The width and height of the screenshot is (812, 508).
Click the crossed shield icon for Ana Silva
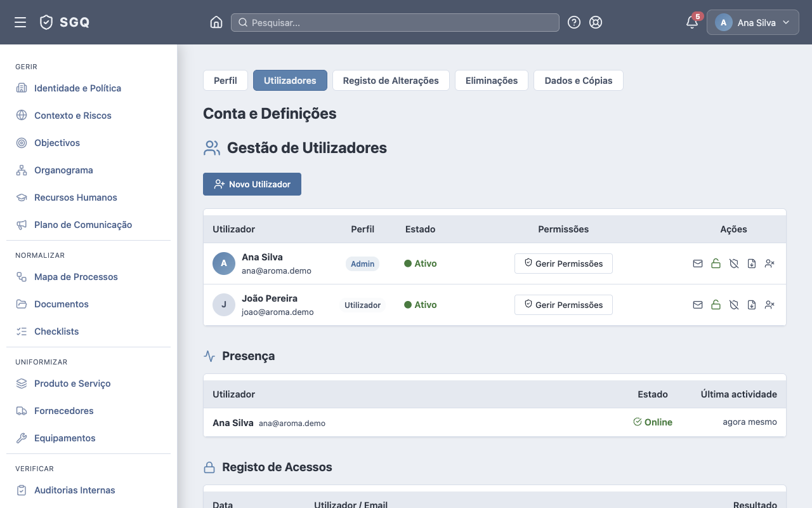click(x=734, y=264)
